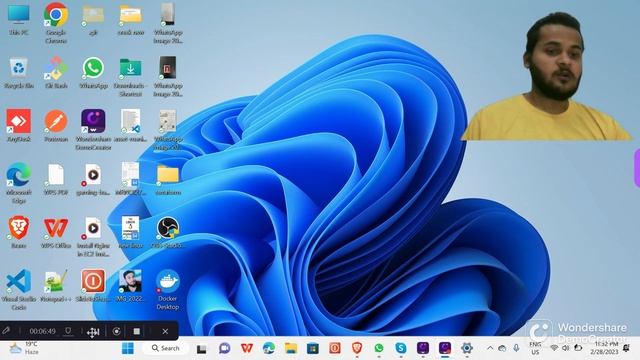Open the Postman desktop icon
This screenshot has height=360, width=640.
click(x=56, y=126)
